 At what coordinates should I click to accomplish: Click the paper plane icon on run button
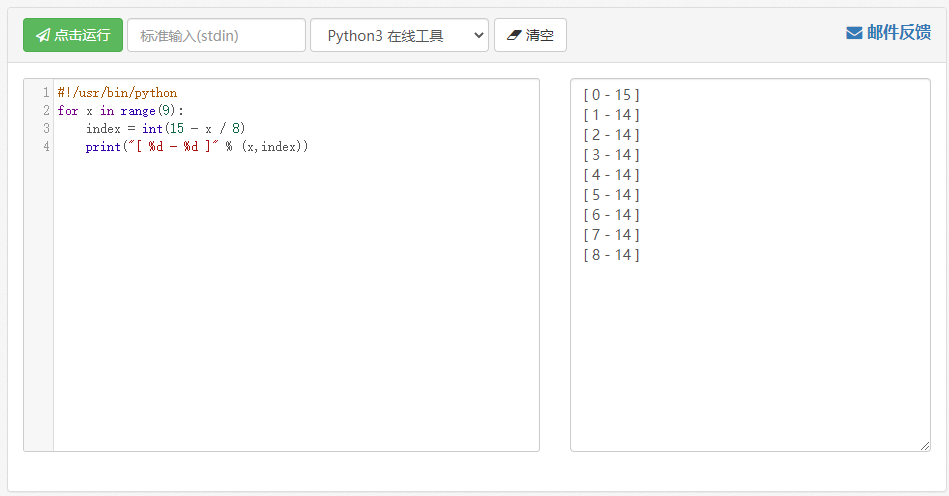[43, 36]
